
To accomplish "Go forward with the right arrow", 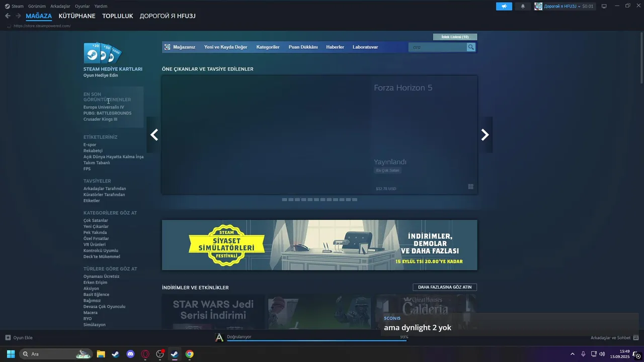I will tap(18, 16).
